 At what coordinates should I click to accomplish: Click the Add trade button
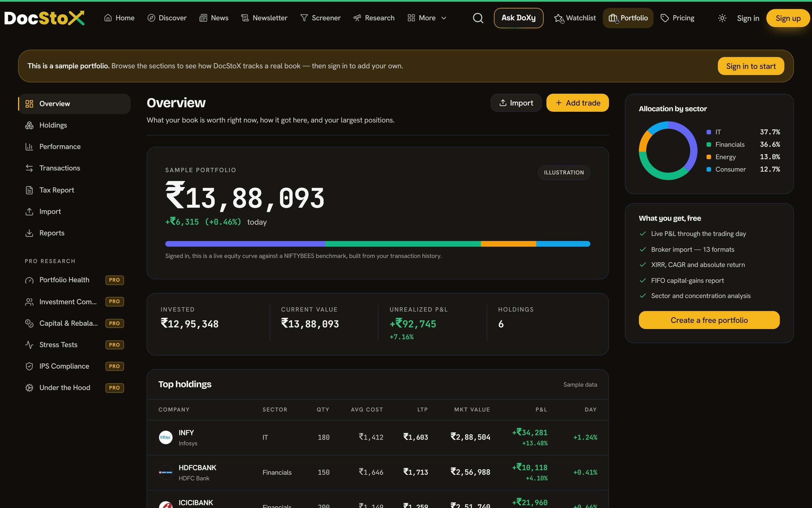coord(578,103)
